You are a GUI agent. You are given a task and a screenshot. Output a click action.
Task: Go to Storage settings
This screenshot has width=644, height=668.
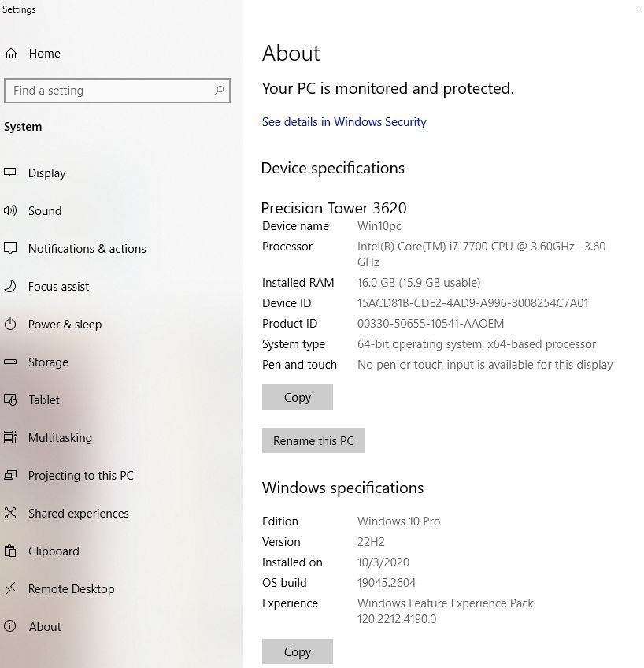point(48,362)
